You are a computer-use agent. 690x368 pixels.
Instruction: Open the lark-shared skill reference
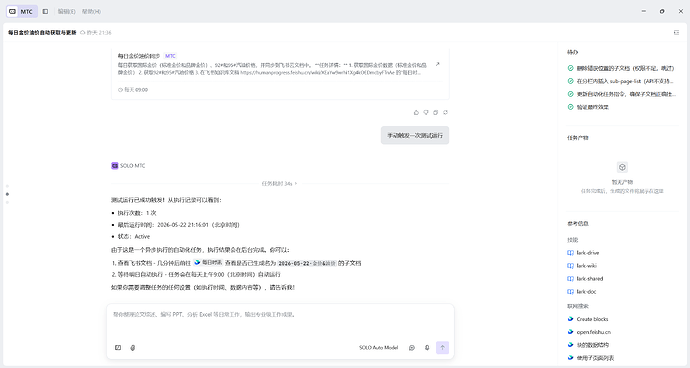pos(590,279)
